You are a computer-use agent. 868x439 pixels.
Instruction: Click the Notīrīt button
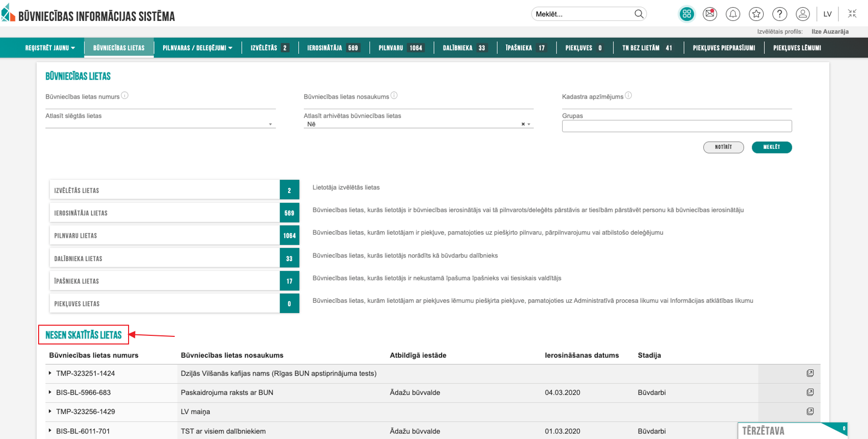point(723,147)
